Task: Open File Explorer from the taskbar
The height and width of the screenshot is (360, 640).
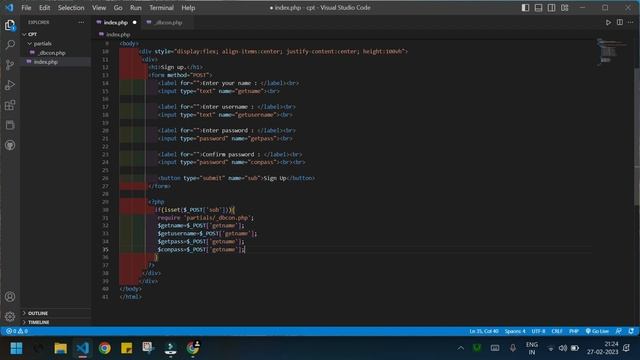Action: tap(60, 348)
